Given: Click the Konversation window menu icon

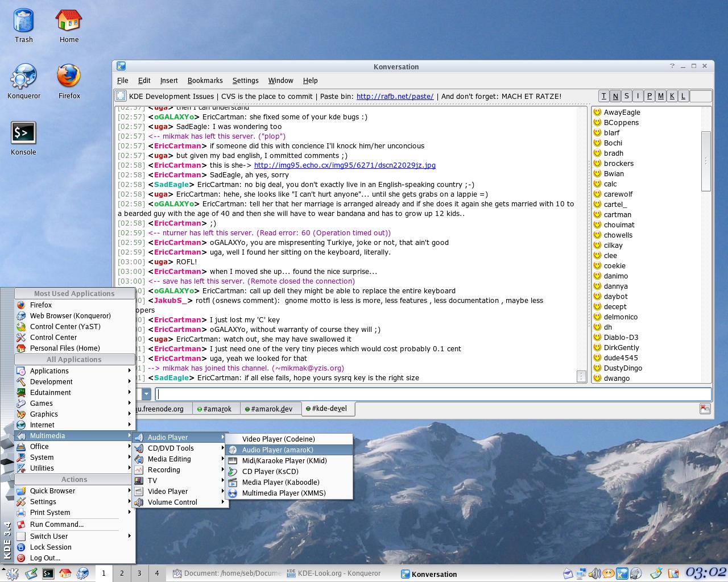Looking at the screenshot, I should pyautogui.click(x=121, y=66).
